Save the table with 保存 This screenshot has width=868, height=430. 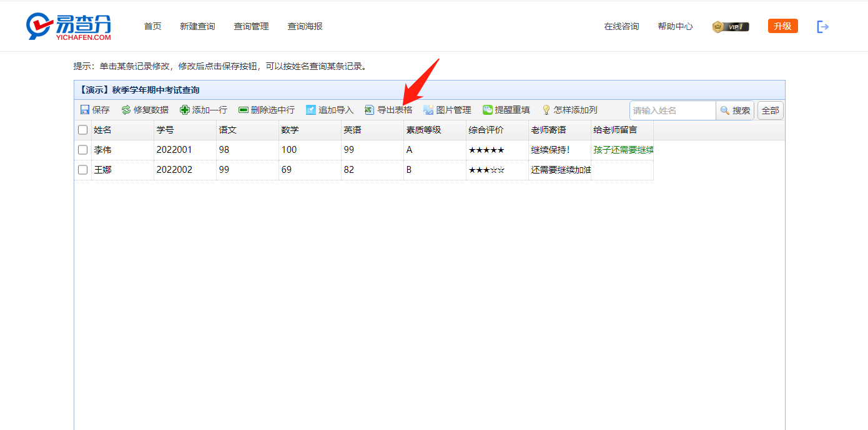(95, 110)
